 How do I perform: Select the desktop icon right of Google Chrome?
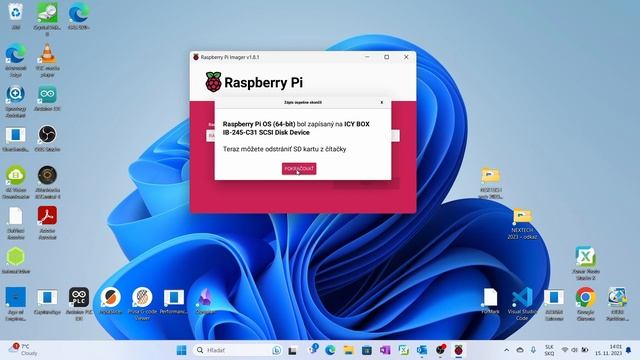[x=617, y=304]
